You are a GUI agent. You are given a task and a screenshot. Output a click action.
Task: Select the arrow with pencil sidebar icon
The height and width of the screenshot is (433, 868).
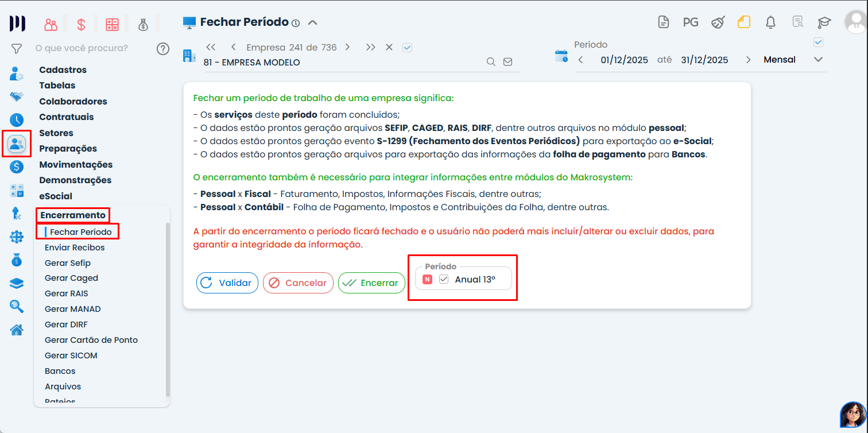(17, 214)
